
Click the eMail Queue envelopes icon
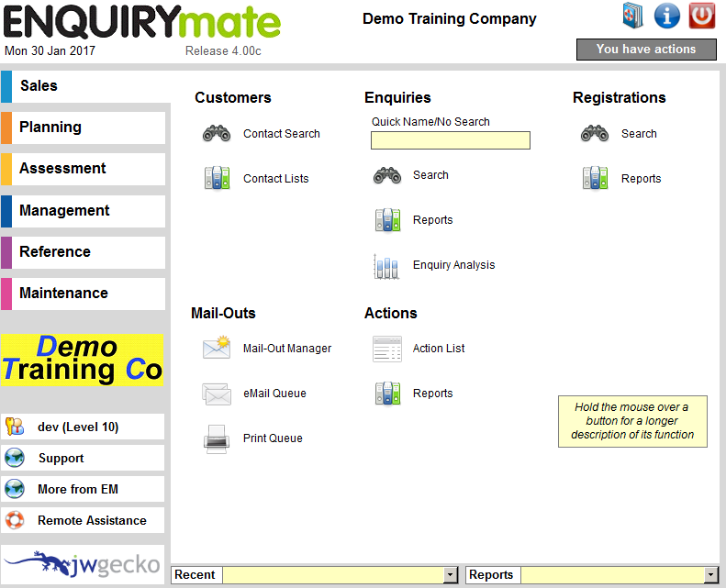(x=217, y=394)
